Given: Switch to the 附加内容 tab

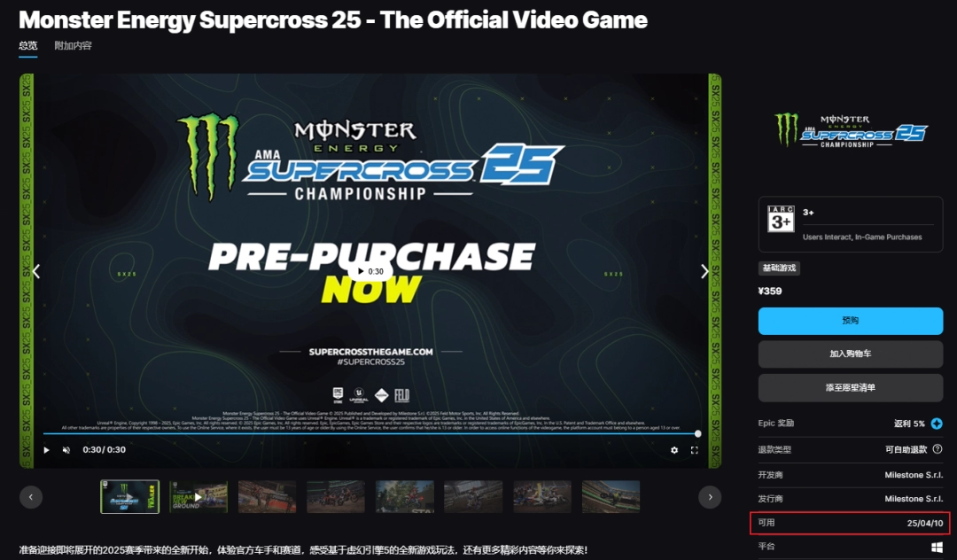Looking at the screenshot, I should (73, 45).
